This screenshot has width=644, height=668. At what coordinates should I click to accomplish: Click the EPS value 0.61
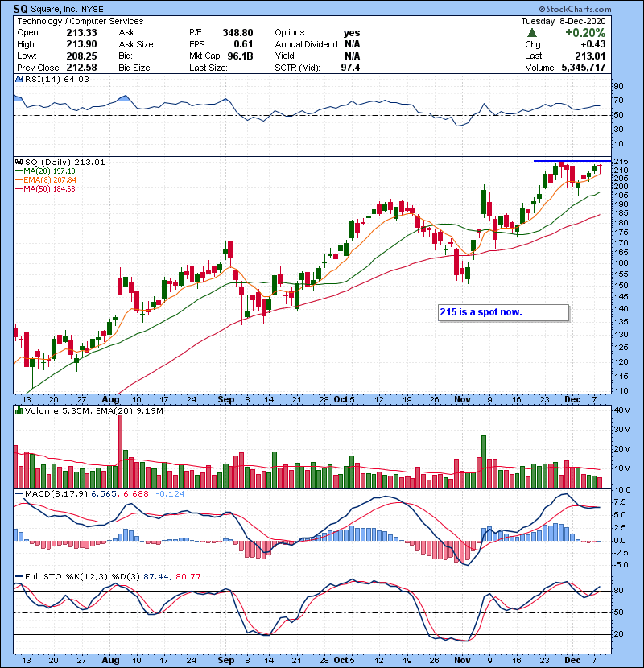click(x=243, y=44)
